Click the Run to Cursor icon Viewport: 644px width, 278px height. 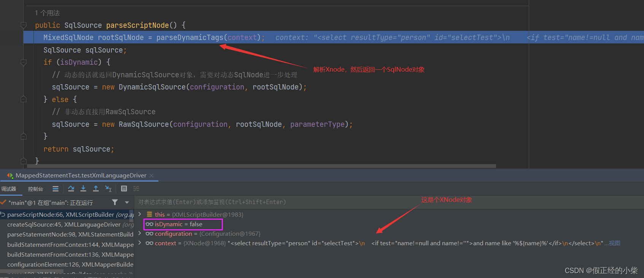pos(108,189)
